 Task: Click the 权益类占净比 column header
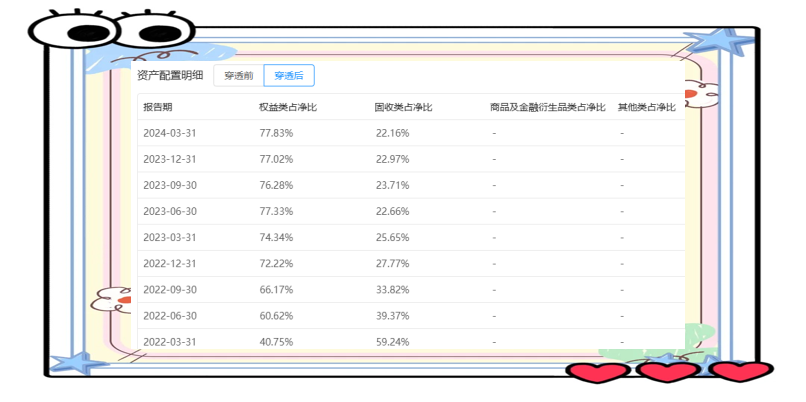pyautogui.click(x=287, y=107)
